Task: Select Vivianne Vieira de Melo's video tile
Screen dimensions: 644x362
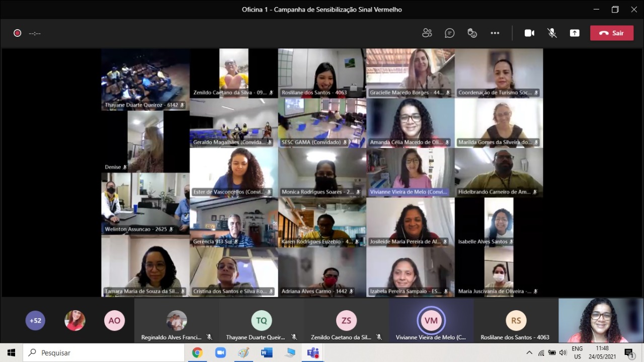Action: tap(410, 172)
